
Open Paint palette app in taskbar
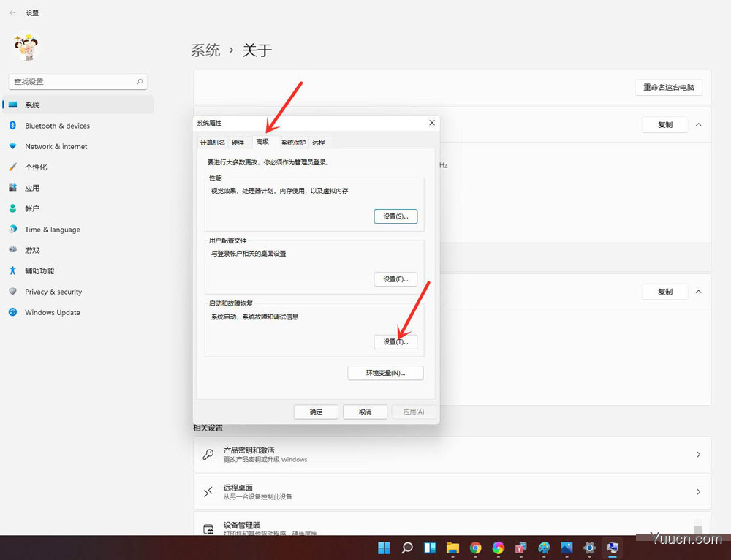tap(544, 548)
